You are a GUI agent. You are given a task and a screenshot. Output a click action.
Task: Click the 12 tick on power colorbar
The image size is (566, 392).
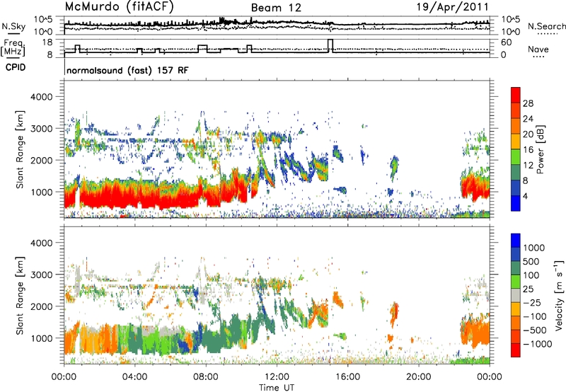click(528, 165)
